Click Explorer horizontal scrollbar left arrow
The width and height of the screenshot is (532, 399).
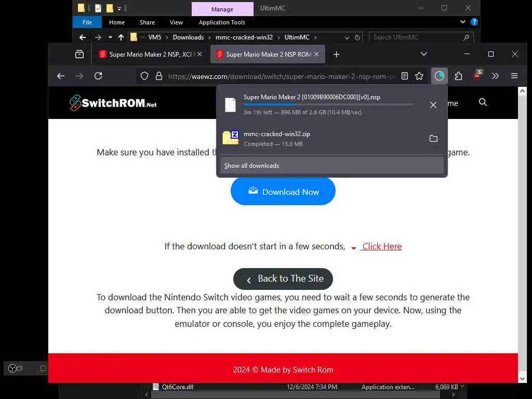tap(147, 395)
